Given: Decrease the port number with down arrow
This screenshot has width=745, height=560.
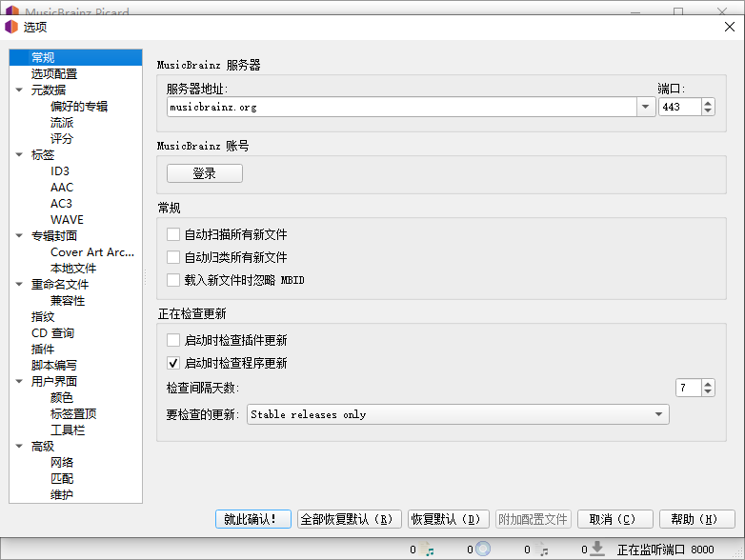Looking at the screenshot, I should click(708, 111).
